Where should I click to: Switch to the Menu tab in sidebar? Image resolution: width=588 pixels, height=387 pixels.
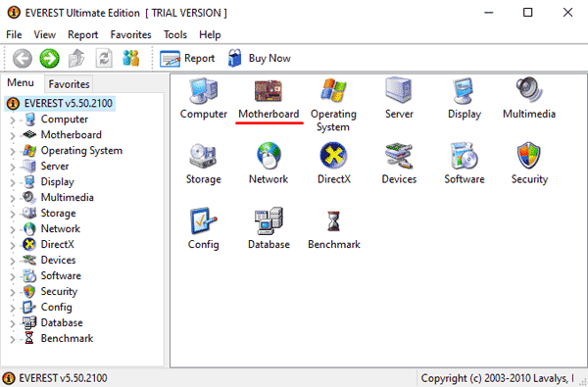[x=21, y=83]
